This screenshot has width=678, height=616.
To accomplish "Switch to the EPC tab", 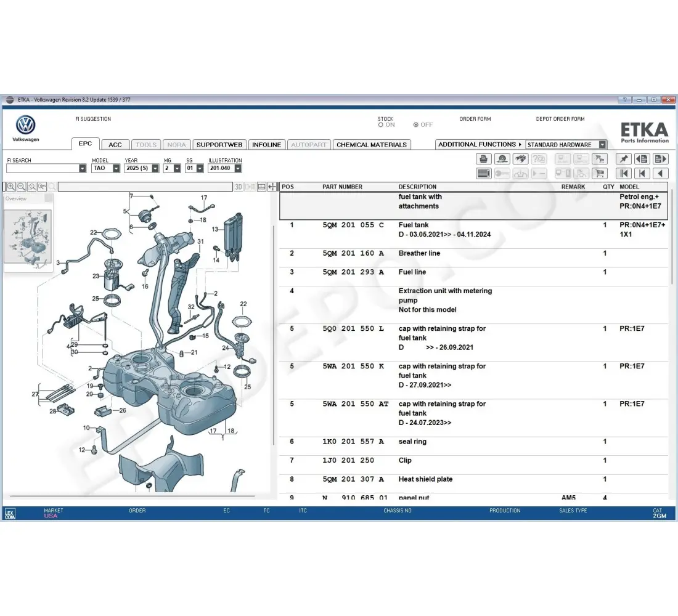I will click(x=85, y=144).
